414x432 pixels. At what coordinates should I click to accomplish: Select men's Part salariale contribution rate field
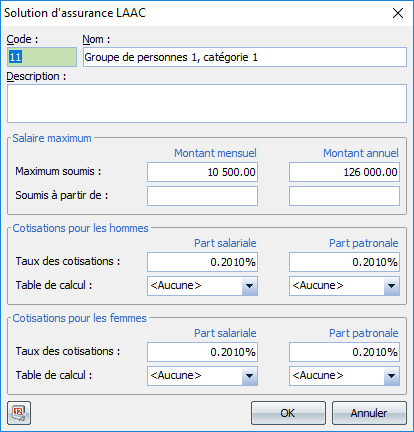click(202, 262)
